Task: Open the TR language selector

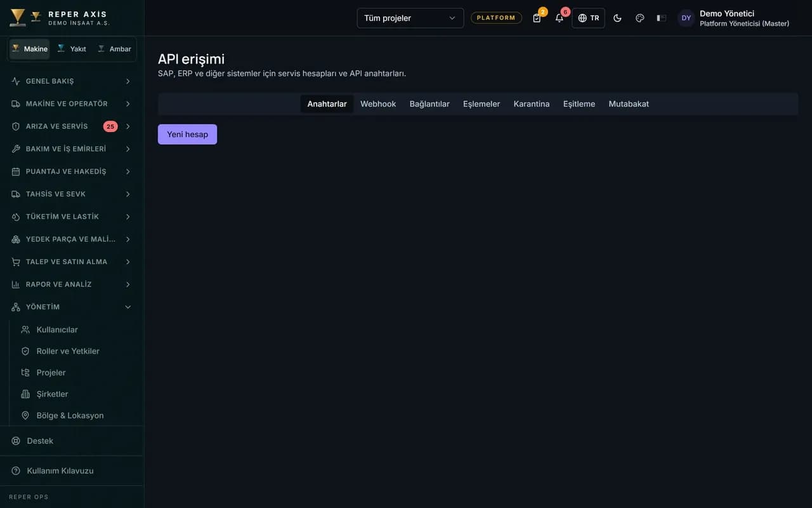Action: click(588, 18)
